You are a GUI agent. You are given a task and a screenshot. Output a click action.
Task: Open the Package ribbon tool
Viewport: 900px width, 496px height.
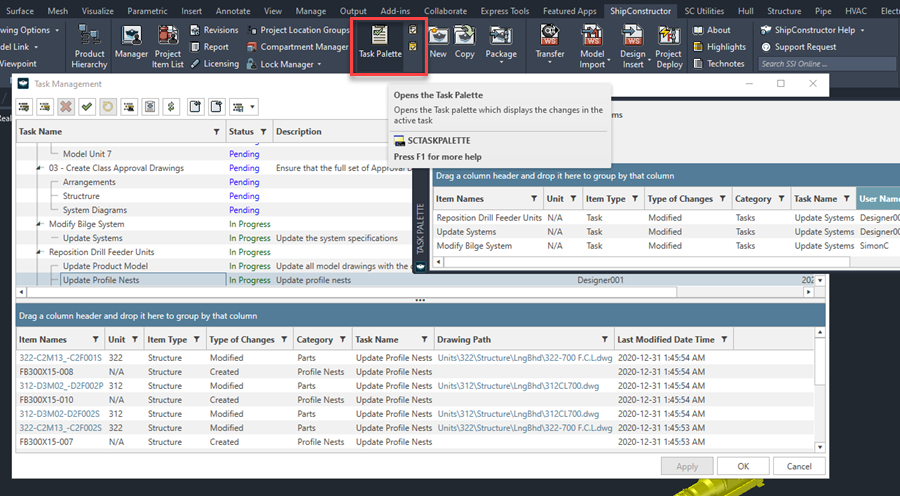tap(501, 43)
